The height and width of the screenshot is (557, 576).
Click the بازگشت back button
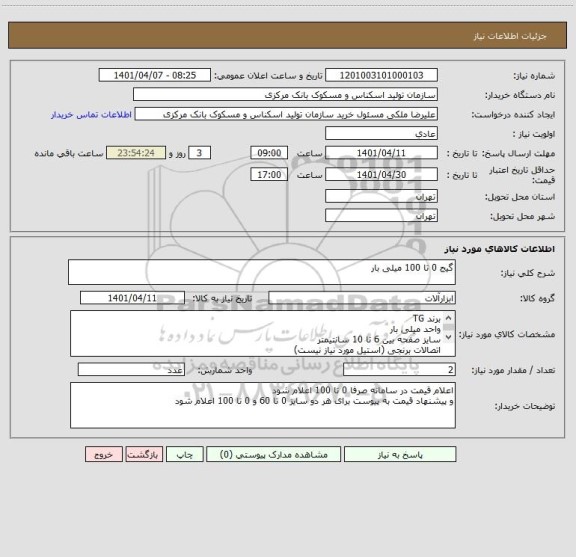pyautogui.click(x=144, y=454)
